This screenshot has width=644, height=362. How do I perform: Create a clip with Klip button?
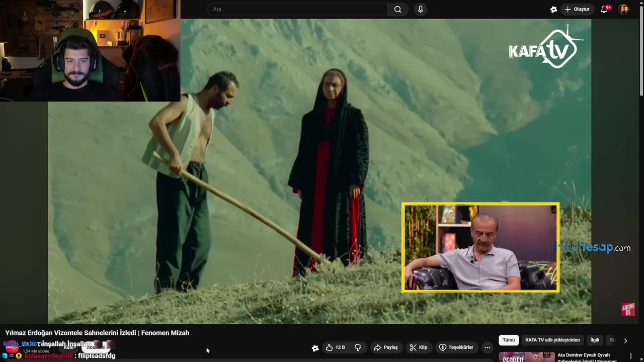(x=418, y=347)
